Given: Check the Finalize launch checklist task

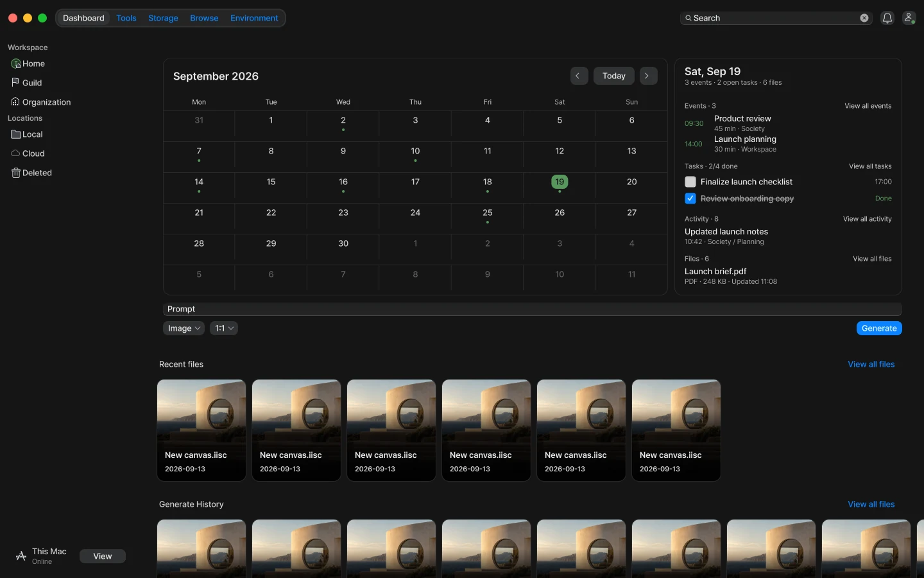Looking at the screenshot, I should [x=690, y=182].
